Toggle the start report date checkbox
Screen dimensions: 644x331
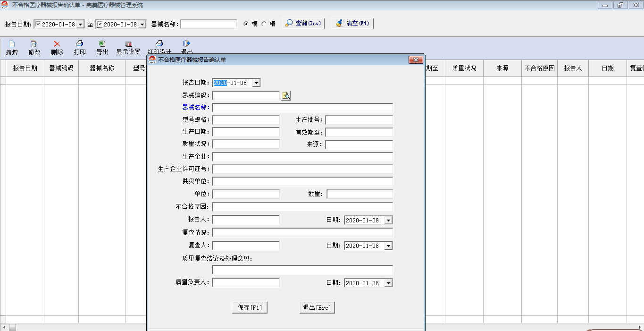click(38, 24)
